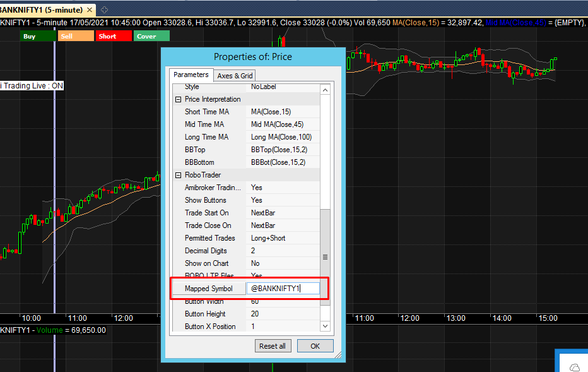Select the Short Time MA value
The width and height of the screenshot is (588, 372).
tap(283, 112)
